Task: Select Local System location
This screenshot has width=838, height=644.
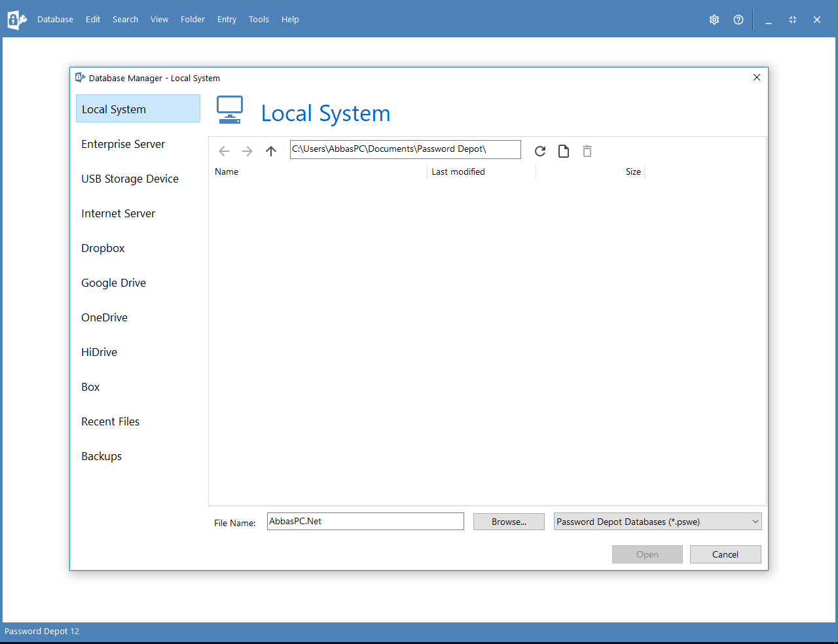Action: pos(138,109)
